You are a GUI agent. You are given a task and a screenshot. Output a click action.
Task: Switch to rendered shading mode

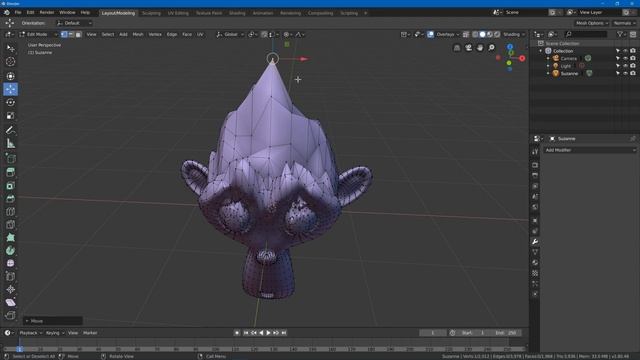(496, 34)
